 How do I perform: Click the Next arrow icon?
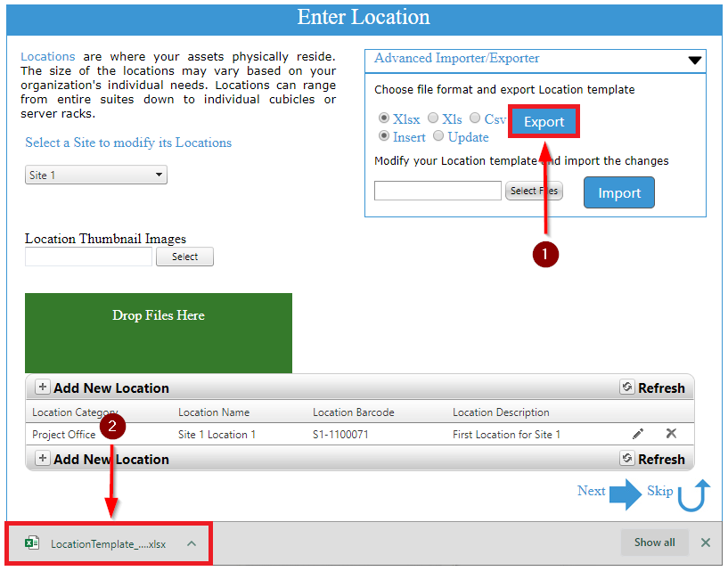click(x=626, y=494)
